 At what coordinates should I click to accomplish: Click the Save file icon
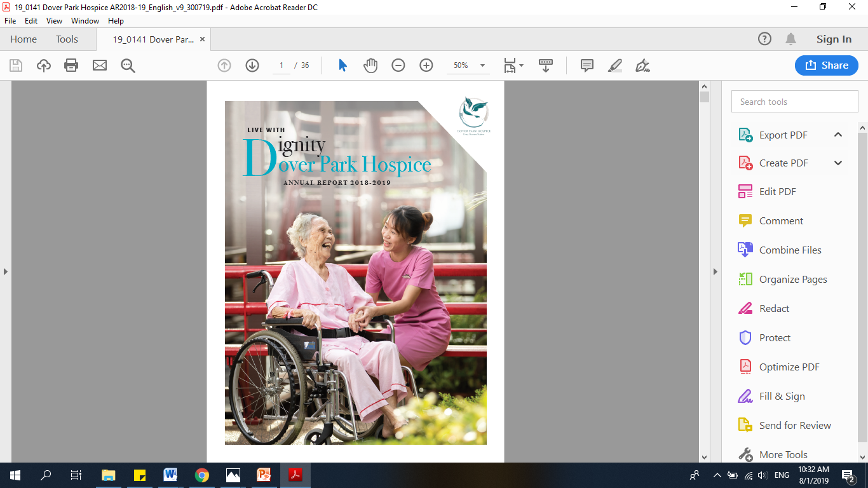pyautogui.click(x=16, y=65)
